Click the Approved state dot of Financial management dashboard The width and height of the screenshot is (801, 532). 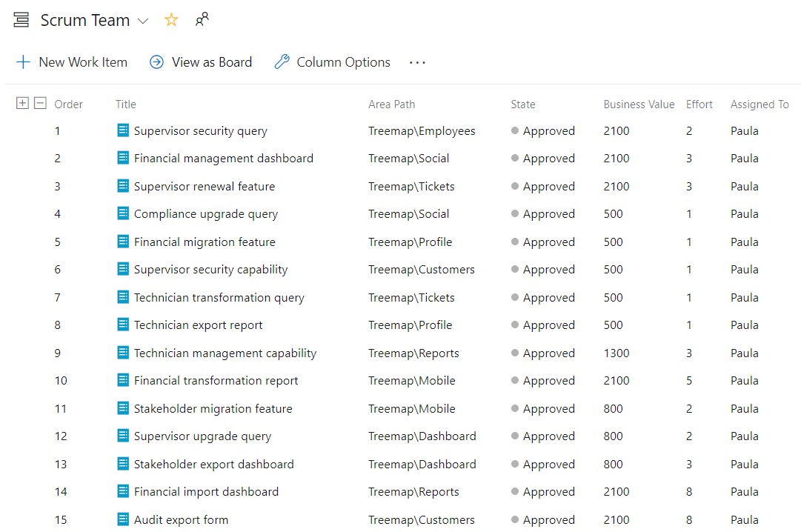(x=515, y=159)
